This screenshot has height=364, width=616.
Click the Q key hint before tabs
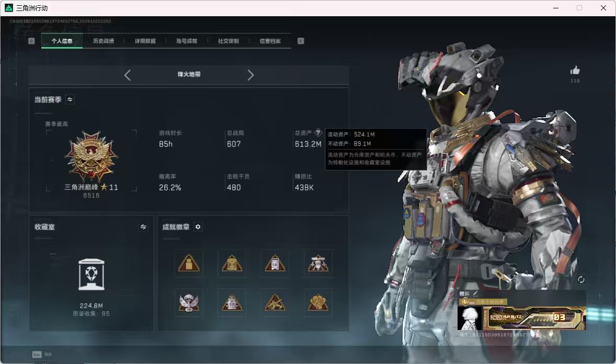click(31, 41)
